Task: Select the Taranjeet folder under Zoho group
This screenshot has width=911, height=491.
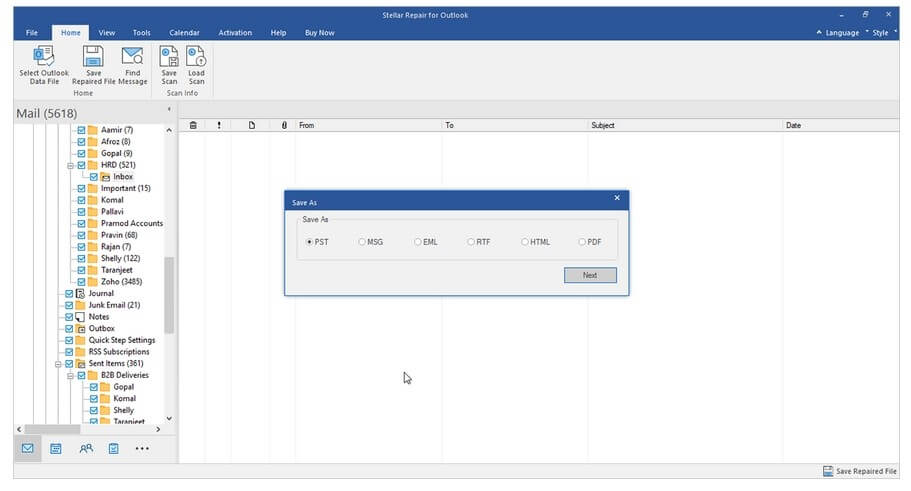Action: [x=116, y=270]
